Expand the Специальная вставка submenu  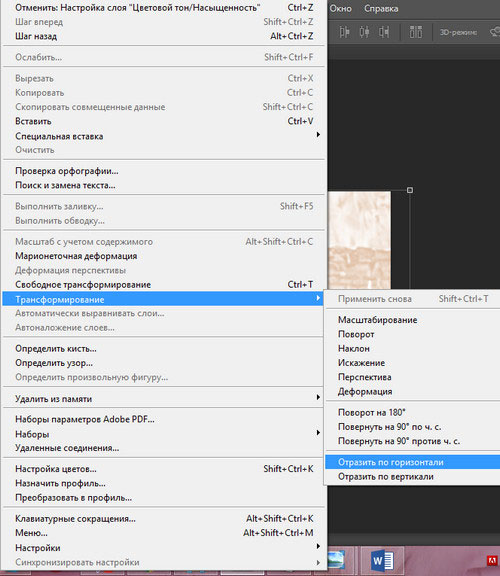click(x=164, y=136)
